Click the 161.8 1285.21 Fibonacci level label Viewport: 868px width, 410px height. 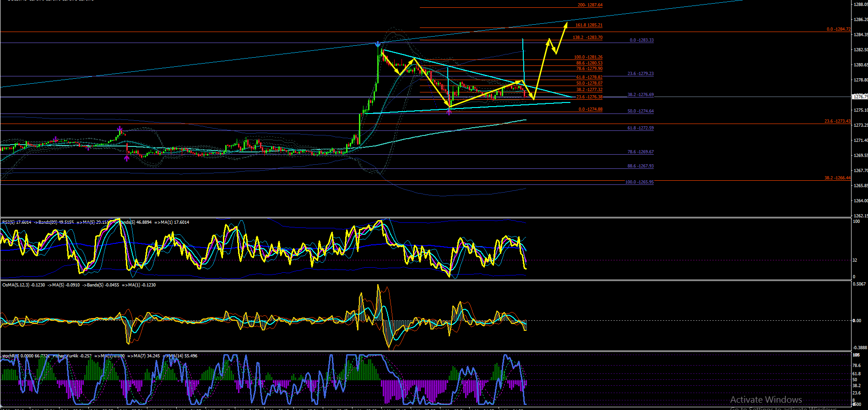click(589, 25)
